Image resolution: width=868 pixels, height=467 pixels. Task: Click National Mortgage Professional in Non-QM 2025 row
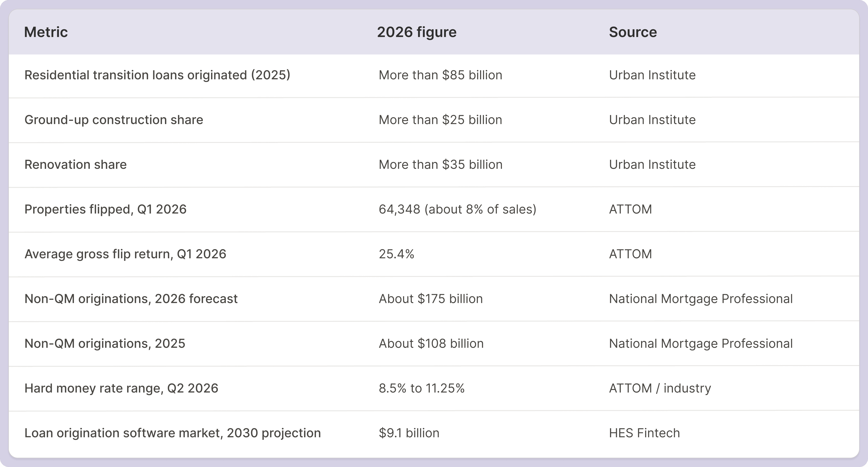coord(701,344)
